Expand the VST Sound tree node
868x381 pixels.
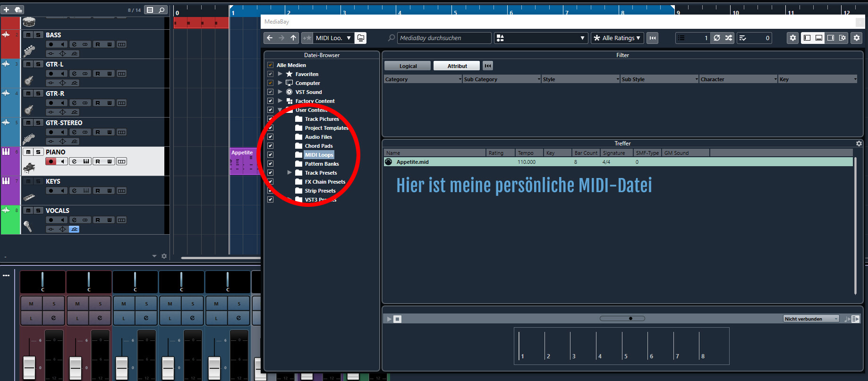point(280,92)
